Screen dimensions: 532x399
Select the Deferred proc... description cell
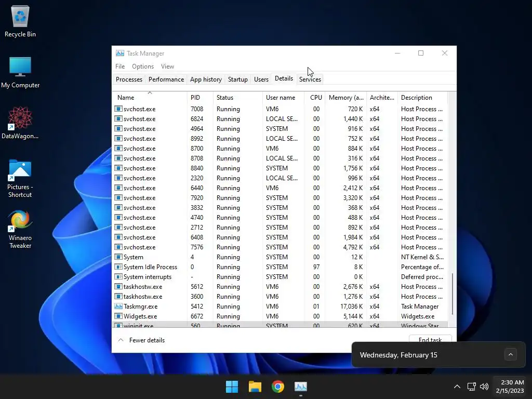422,277
